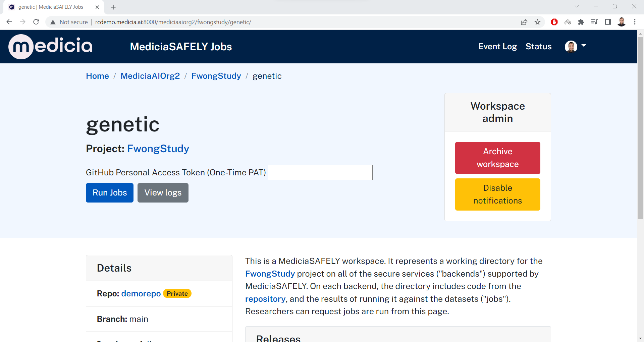Click the scrollbar down arrow
644x342 pixels.
coord(640,338)
